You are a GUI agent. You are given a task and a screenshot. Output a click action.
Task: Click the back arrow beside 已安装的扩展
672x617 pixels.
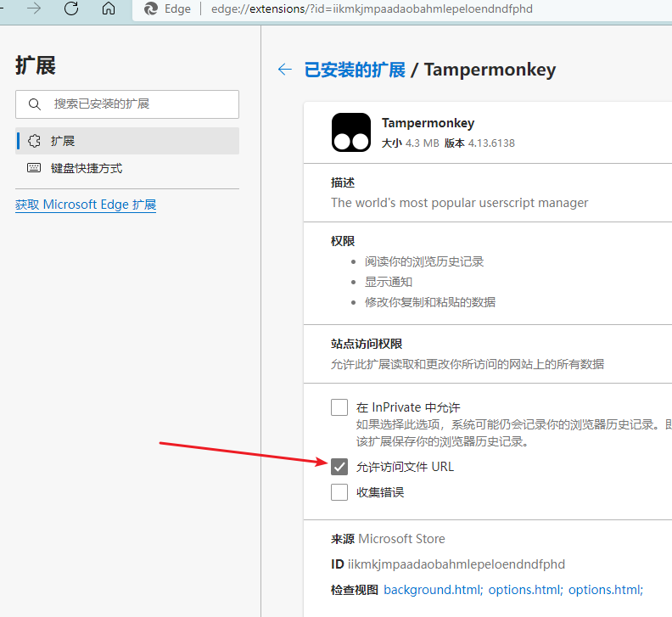pyautogui.click(x=285, y=70)
